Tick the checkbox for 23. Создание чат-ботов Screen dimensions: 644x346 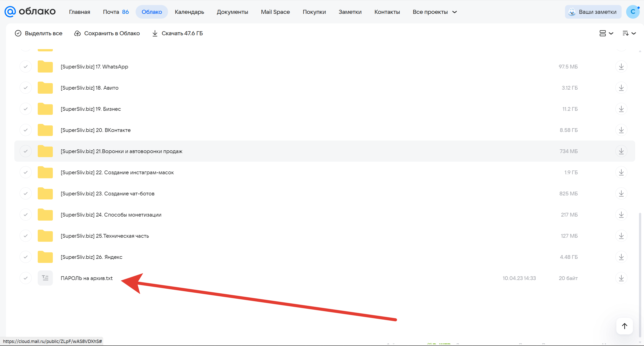click(26, 194)
